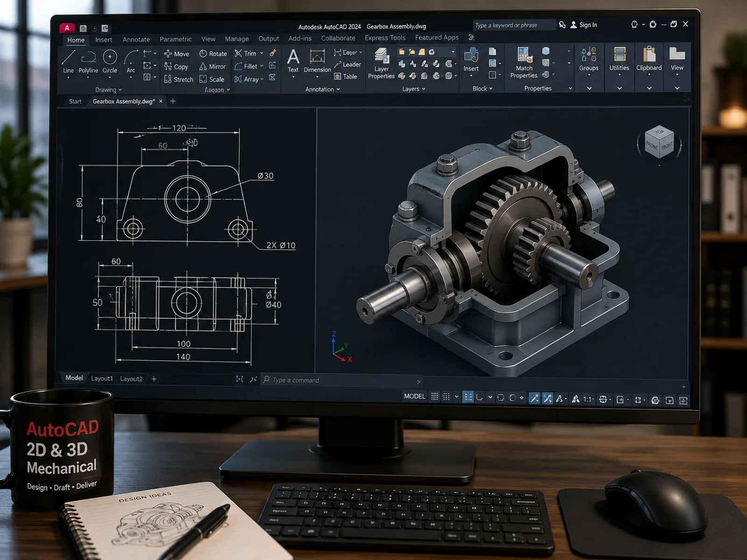The height and width of the screenshot is (560, 747).
Task: Add a new layout with the plus button
Action: click(x=154, y=379)
